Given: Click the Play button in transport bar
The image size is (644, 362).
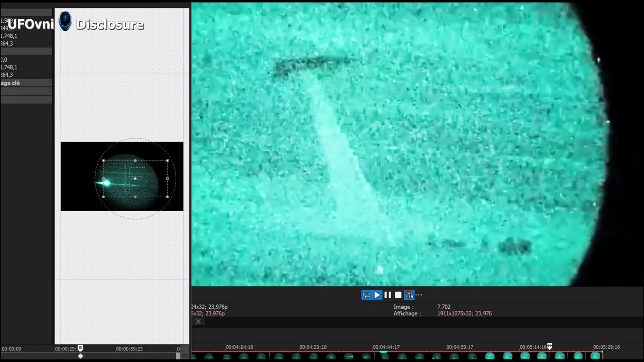Looking at the screenshot, I should coord(377,295).
